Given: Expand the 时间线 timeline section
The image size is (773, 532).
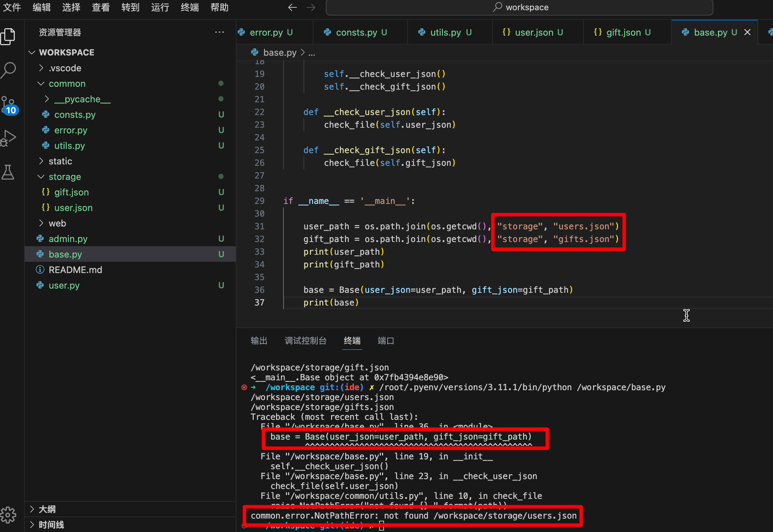Looking at the screenshot, I should pyautogui.click(x=131, y=525).
